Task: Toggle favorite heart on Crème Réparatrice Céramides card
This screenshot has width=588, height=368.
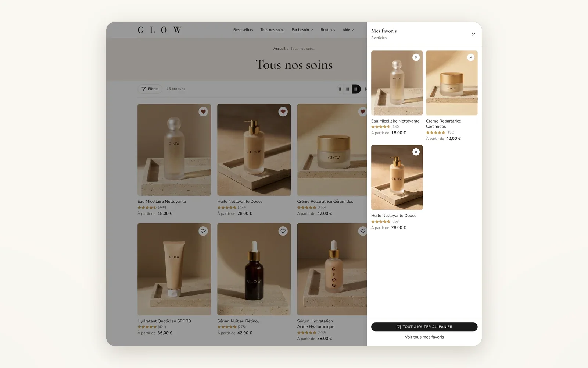Action: pos(363,112)
